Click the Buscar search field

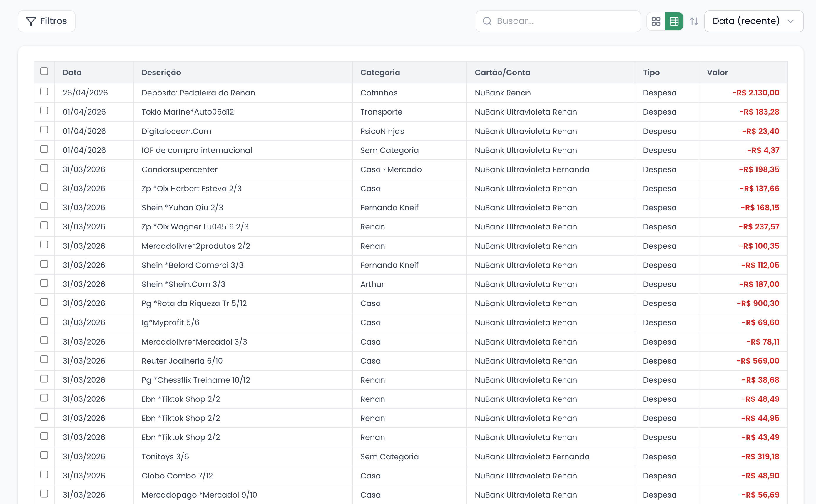[558, 21]
